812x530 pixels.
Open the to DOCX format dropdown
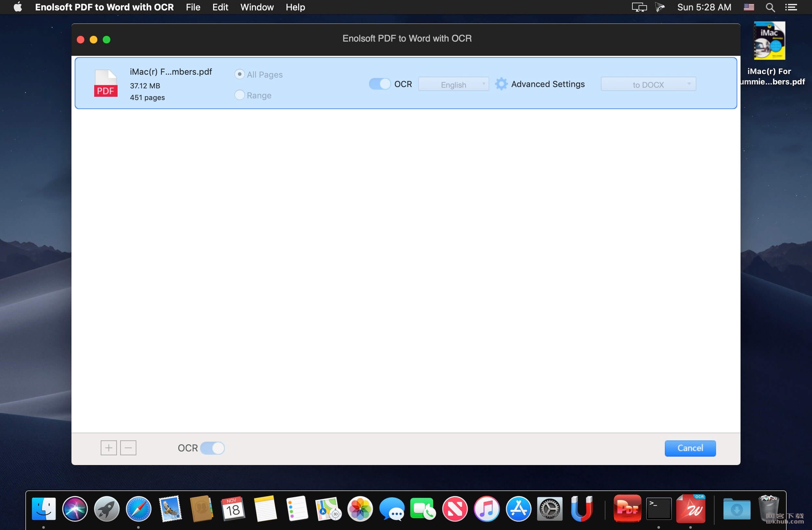point(648,84)
